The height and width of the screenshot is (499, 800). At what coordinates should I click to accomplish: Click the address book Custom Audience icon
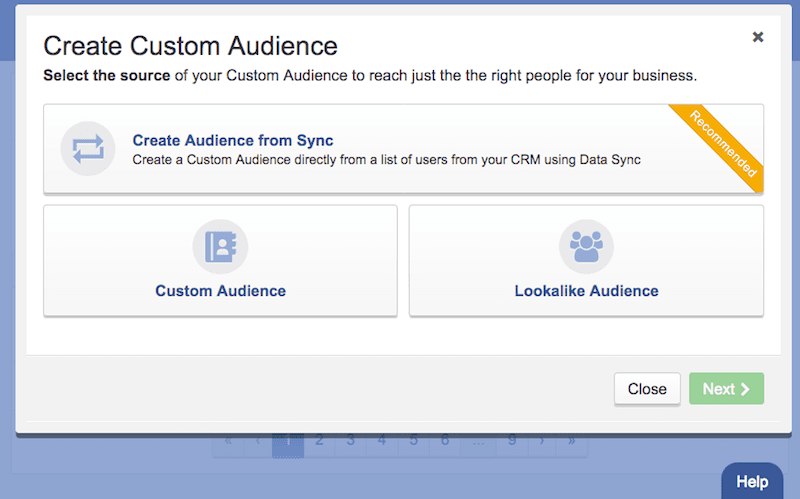point(220,247)
